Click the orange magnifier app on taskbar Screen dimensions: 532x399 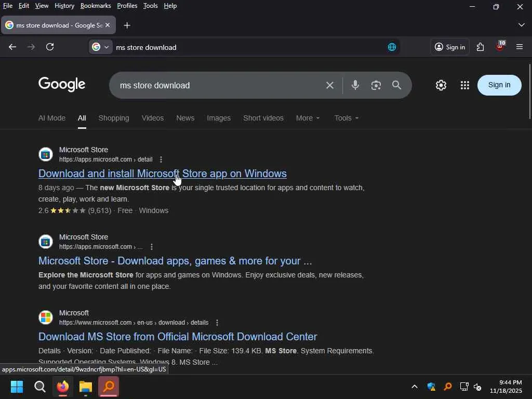click(109, 387)
